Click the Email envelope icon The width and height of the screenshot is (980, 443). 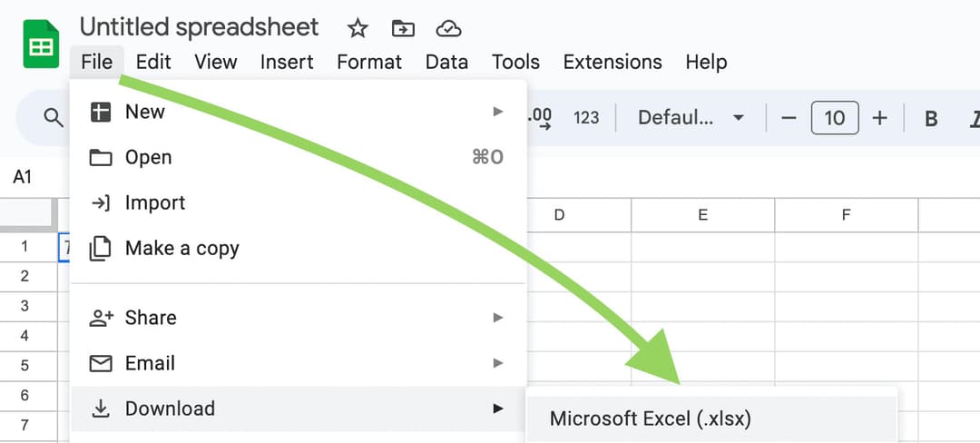click(100, 363)
